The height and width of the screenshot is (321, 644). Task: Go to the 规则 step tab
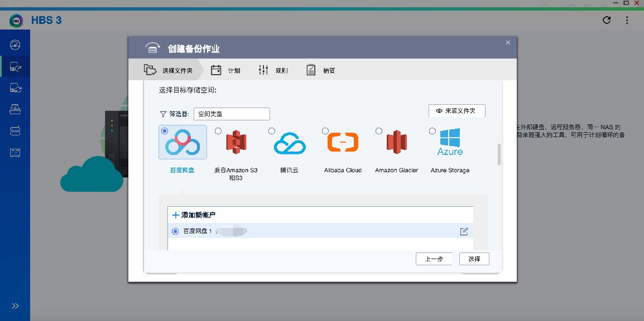coord(273,70)
